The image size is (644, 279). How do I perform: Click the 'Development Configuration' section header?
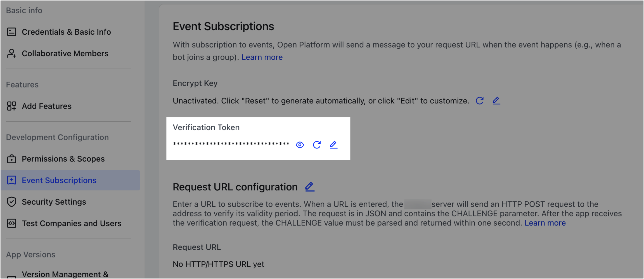[x=57, y=137]
